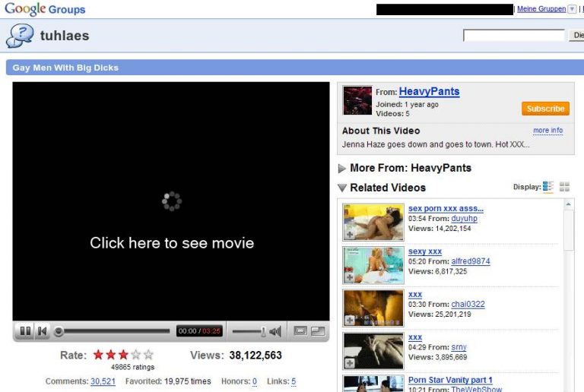Click the orange Subscribe button
Screen dimensions: 584x392
coord(545,109)
